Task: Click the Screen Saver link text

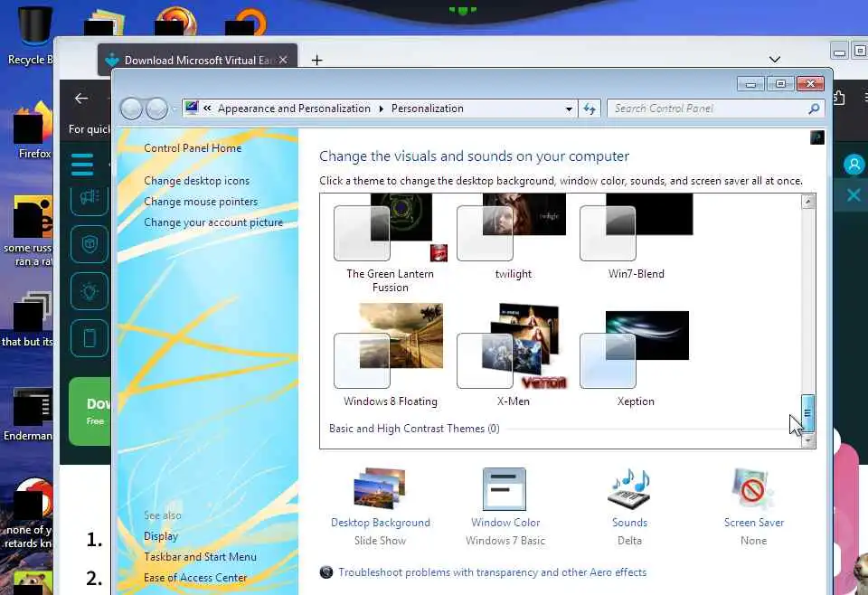Action: click(x=754, y=523)
